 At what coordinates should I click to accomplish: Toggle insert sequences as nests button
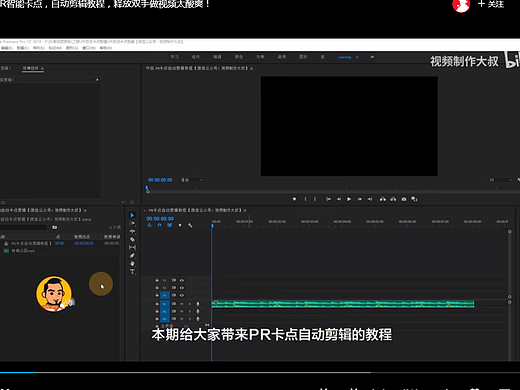149,226
